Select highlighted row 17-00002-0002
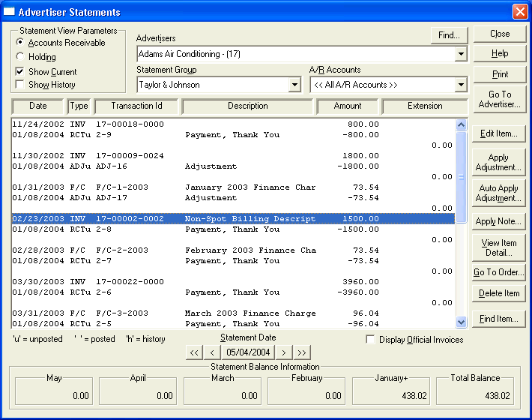The image size is (532, 420). click(233, 219)
